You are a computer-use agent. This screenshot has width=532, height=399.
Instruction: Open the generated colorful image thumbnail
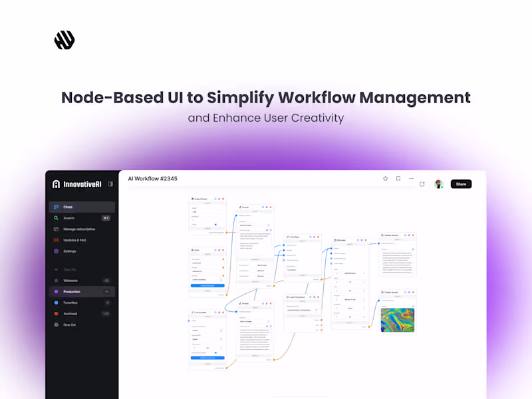[397, 320]
